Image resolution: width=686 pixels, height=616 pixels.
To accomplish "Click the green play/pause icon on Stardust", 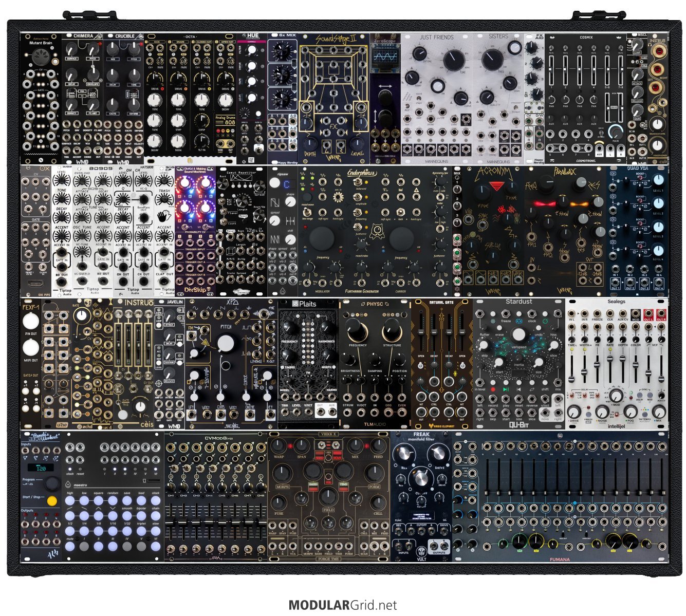I will [506, 389].
